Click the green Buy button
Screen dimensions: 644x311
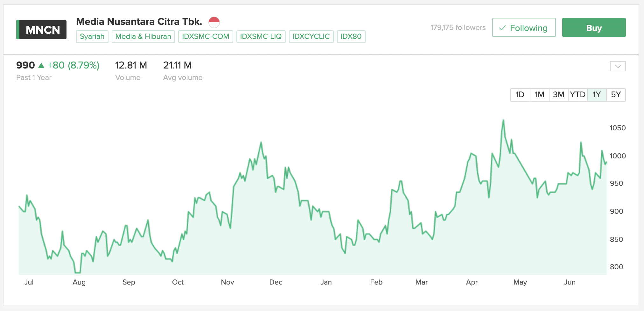point(594,28)
